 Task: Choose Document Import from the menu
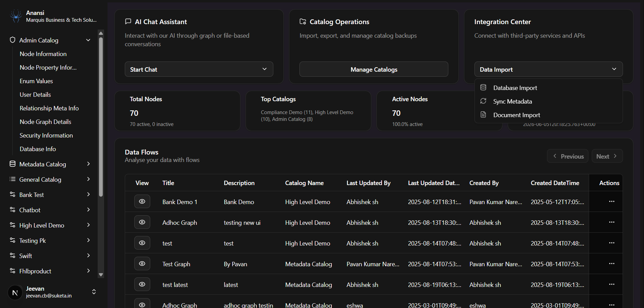click(x=548, y=115)
